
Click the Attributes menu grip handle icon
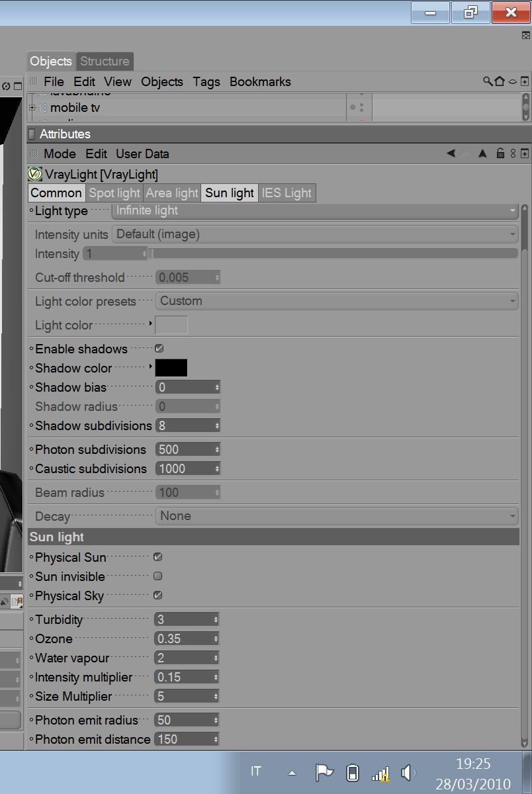coord(34,154)
